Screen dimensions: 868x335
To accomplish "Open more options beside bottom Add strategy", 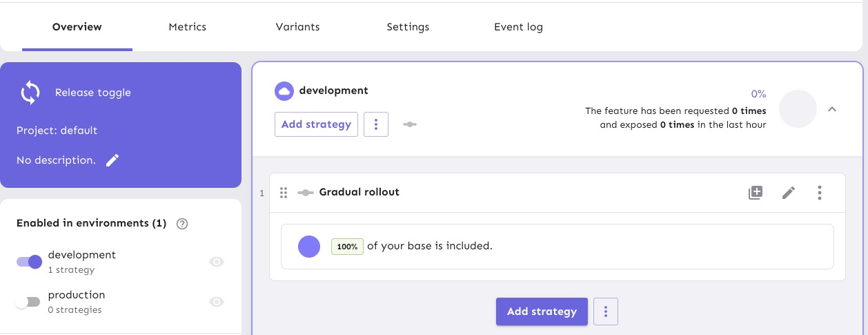I will tap(606, 312).
